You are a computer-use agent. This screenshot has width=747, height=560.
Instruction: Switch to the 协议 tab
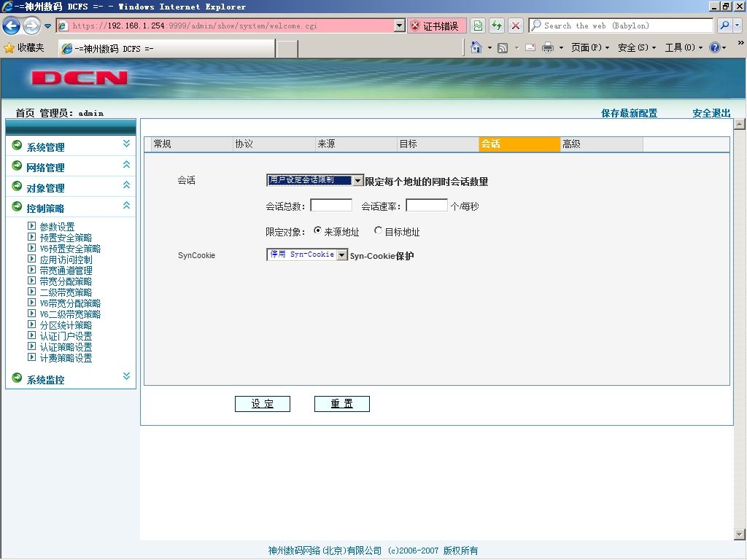click(x=274, y=144)
